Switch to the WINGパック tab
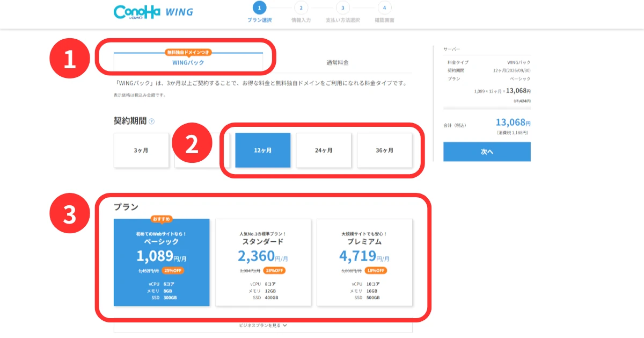Viewport: 644px width, 338px height. point(188,62)
